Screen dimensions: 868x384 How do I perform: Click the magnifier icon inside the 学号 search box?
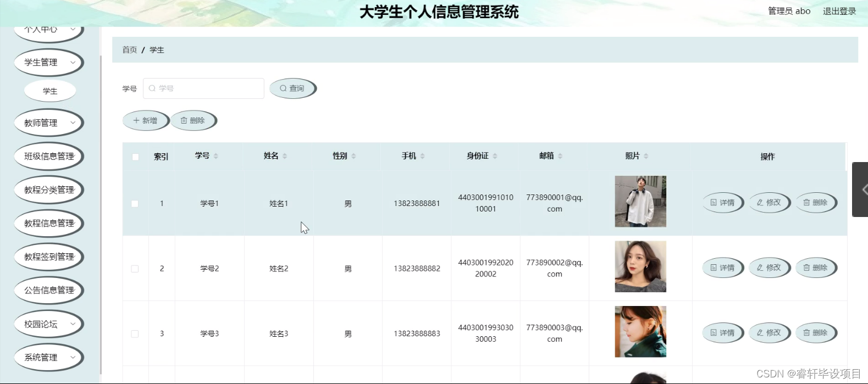pos(152,88)
